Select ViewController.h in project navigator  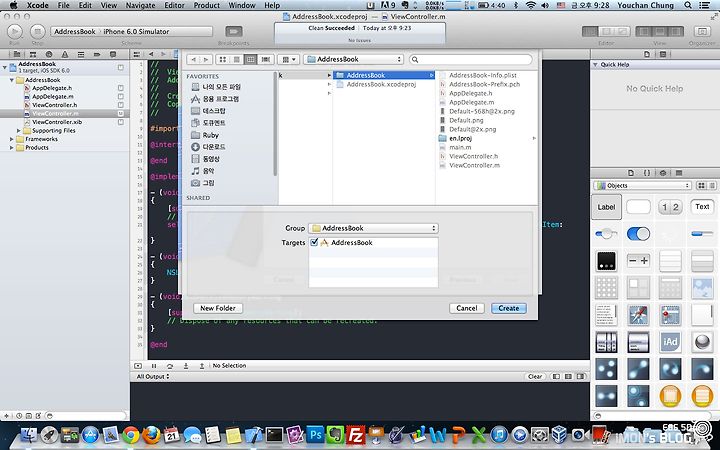(x=55, y=105)
